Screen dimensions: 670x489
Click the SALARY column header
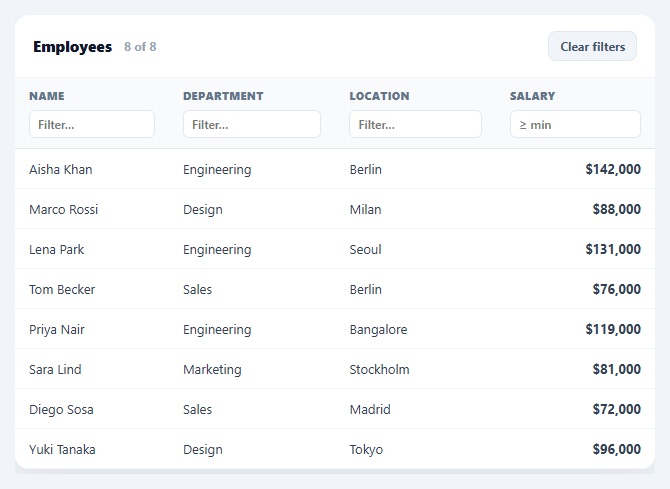point(532,96)
